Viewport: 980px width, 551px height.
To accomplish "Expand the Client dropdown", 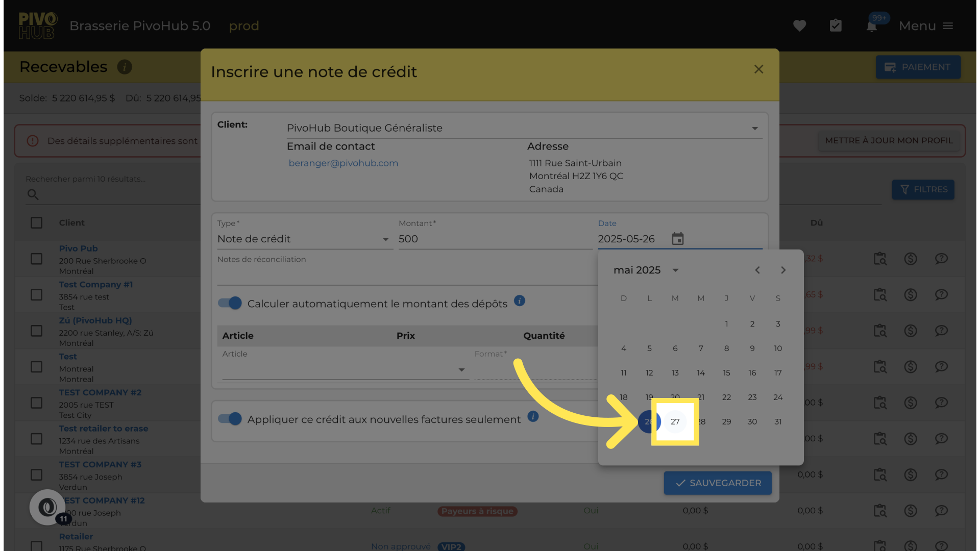I will (754, 129).
